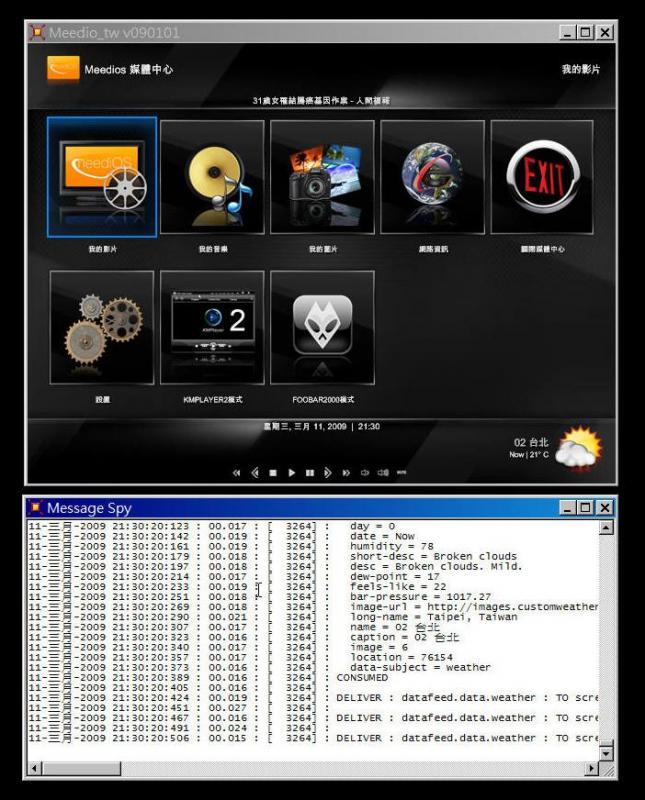Click the 'CONSUMED' log line
645x800 pixels.
tap(362, 678)
